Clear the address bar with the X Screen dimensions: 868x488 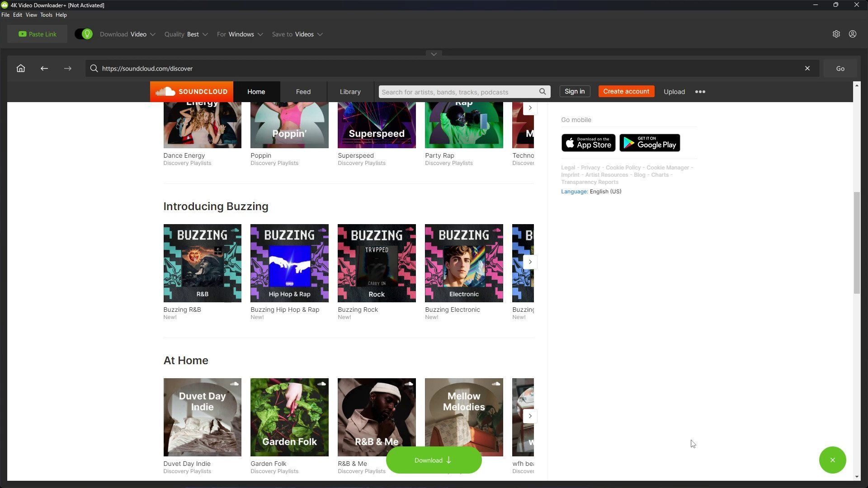coord(807,68)
